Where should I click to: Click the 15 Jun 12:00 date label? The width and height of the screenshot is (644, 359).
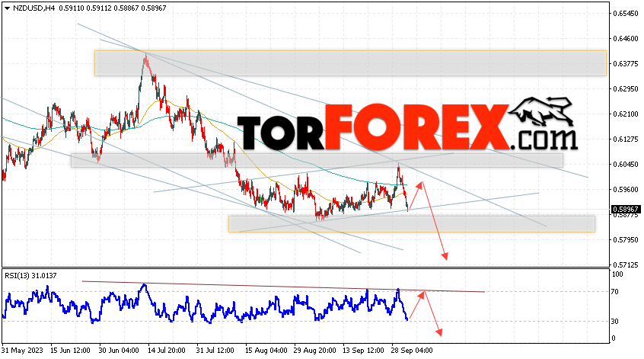coord(70,351)
